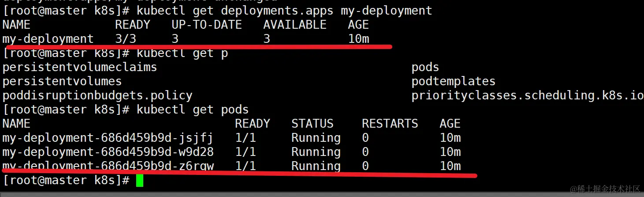
Task: Click the 'kubectl get p' command text
Action: tap(182, 53)
